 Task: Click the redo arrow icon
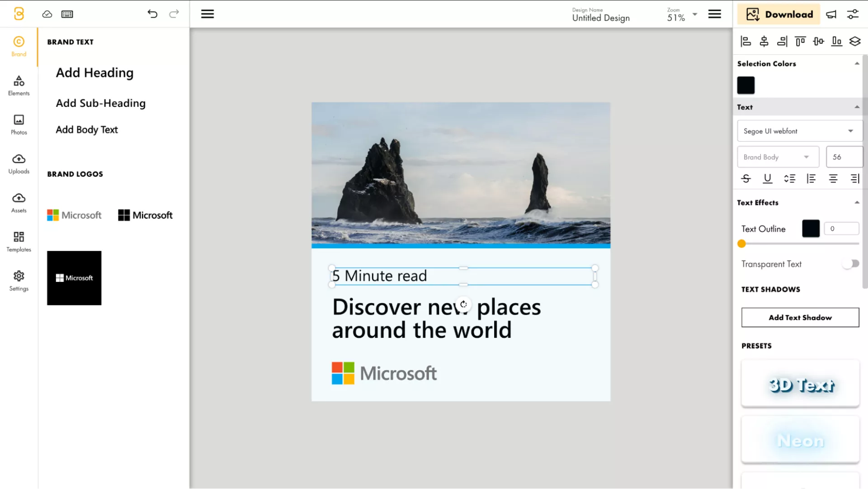174,14
